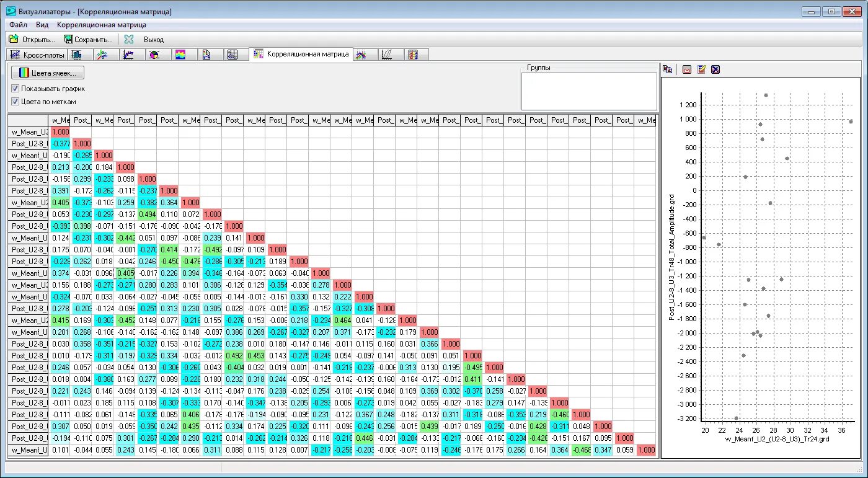The width and height of the screenshot is (868, 478).
Task: Select the cell with value 0.411
Action: click(471, 379)
